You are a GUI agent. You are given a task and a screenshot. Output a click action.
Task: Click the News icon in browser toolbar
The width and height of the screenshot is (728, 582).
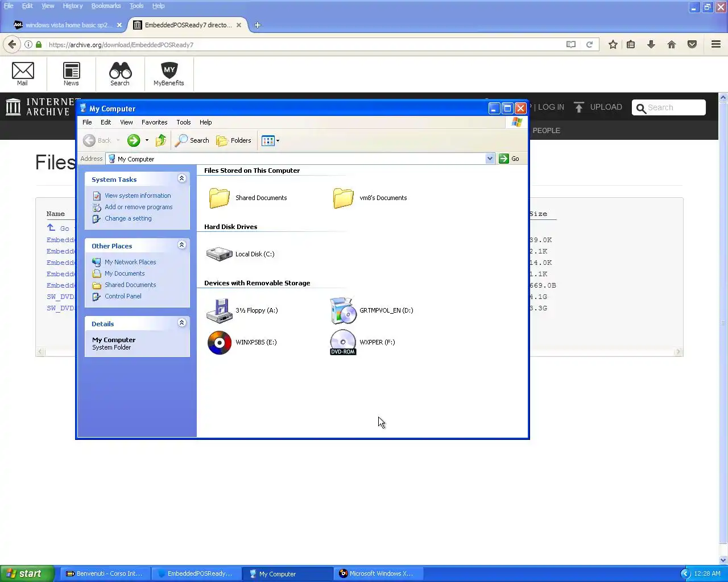[x=71, y=74]
